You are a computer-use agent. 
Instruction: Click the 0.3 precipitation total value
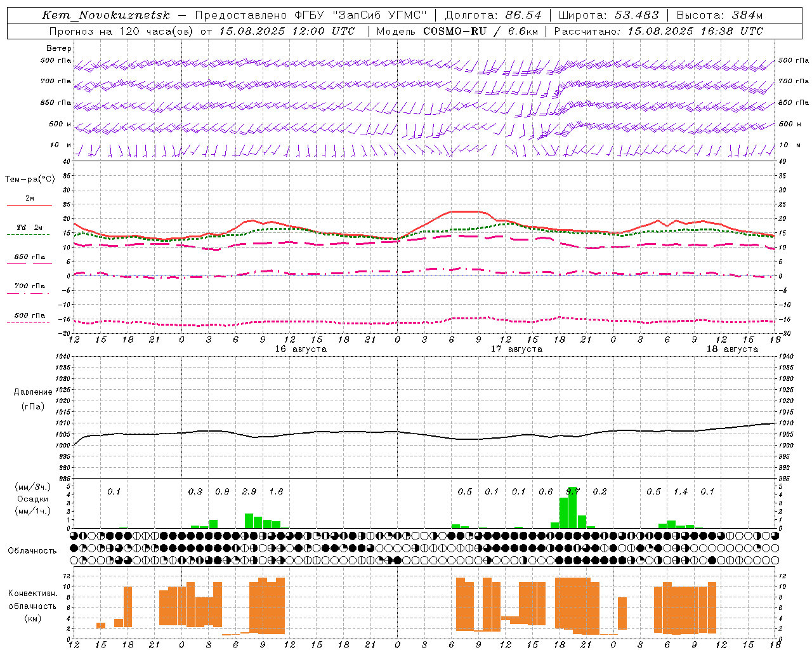point(195,492)
